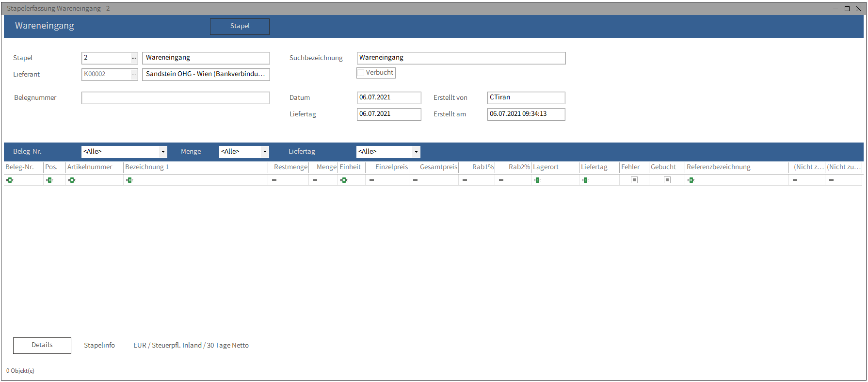
Task: Click the Stapel name field Wareneingang
Action: [206, 58]
